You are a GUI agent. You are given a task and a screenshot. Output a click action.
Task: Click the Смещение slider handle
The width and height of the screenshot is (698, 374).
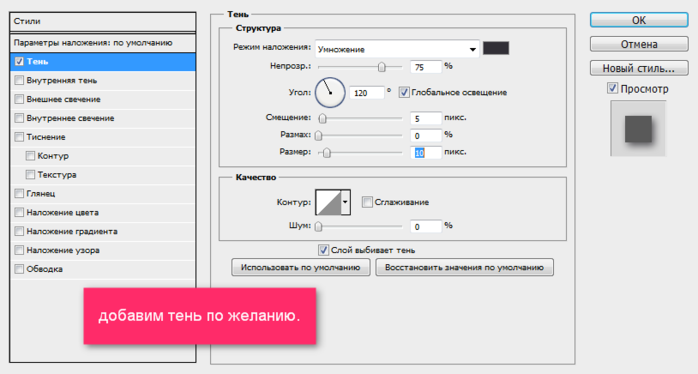coord(322,118)
